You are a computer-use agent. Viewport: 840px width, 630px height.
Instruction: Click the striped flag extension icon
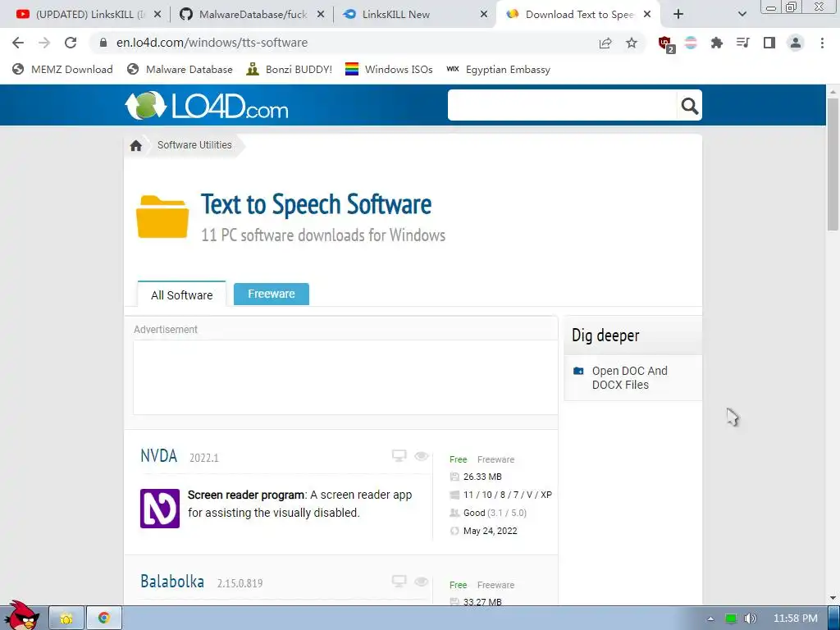[691, 43]
